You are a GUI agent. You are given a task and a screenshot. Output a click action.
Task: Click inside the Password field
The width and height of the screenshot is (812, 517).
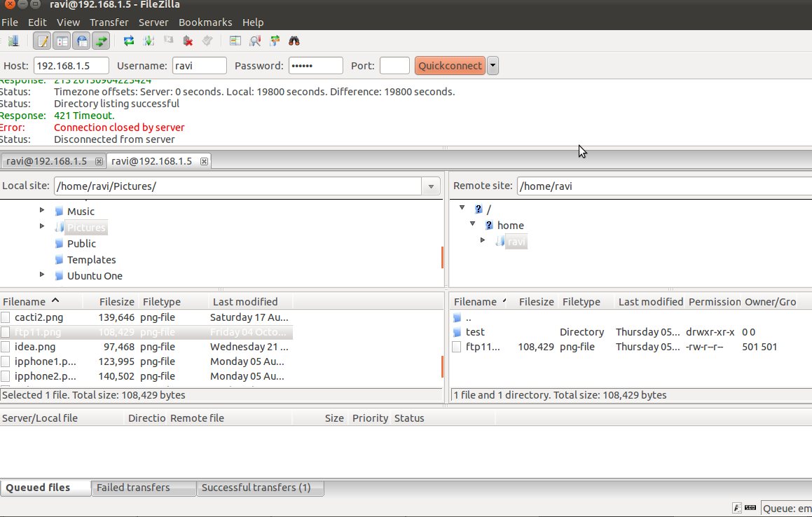point(315,65)
